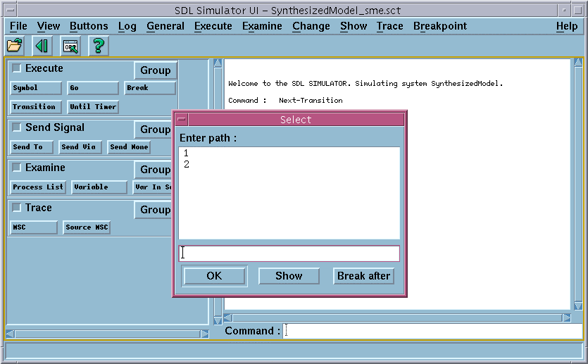Open the Breakpoint menu
This screenshot has width=588, height=364.
click(x=440, y=26)
